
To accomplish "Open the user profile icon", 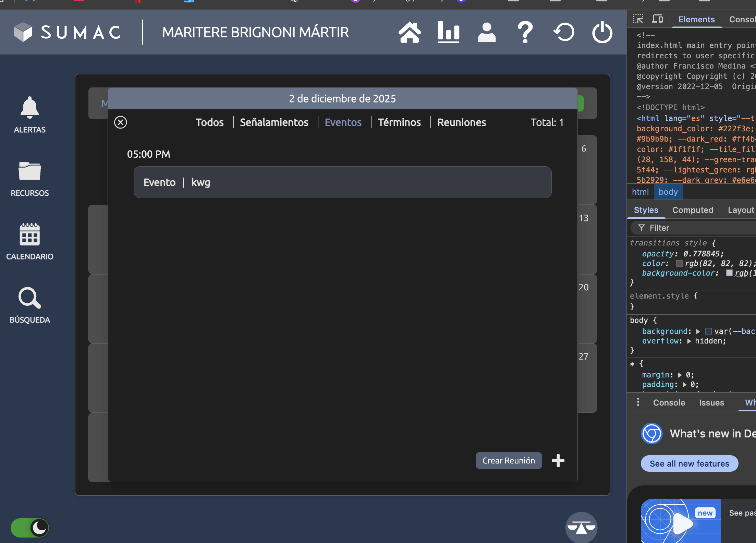I will coord(487,33).
